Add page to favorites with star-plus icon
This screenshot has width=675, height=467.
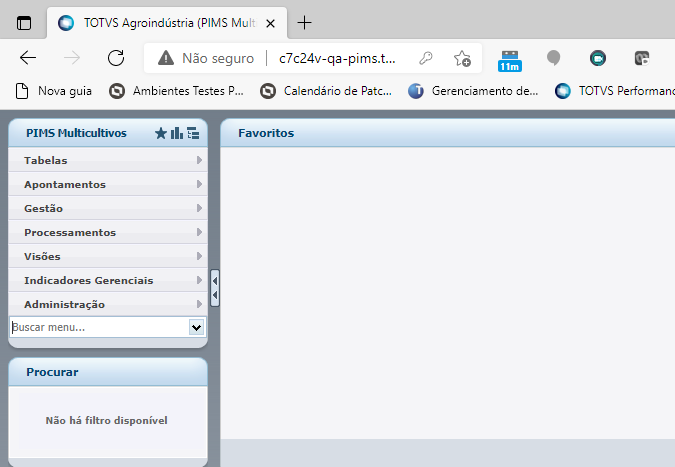pos(462,58)
